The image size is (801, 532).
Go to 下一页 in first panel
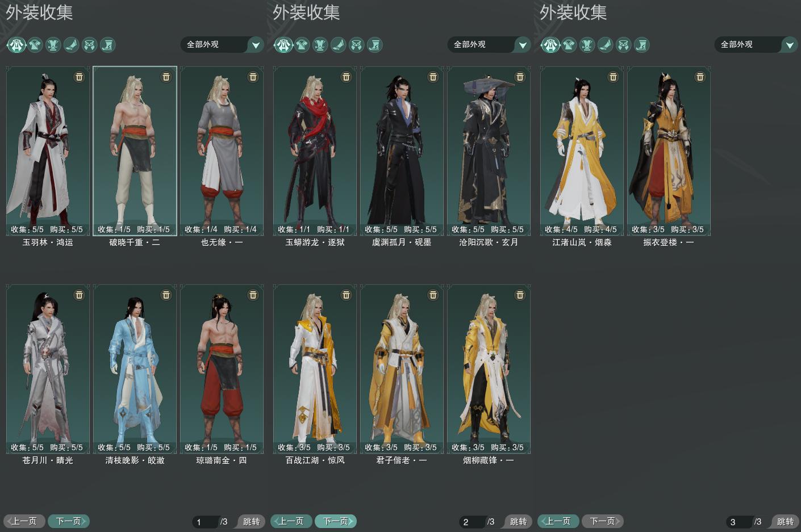tap(69, 521)
